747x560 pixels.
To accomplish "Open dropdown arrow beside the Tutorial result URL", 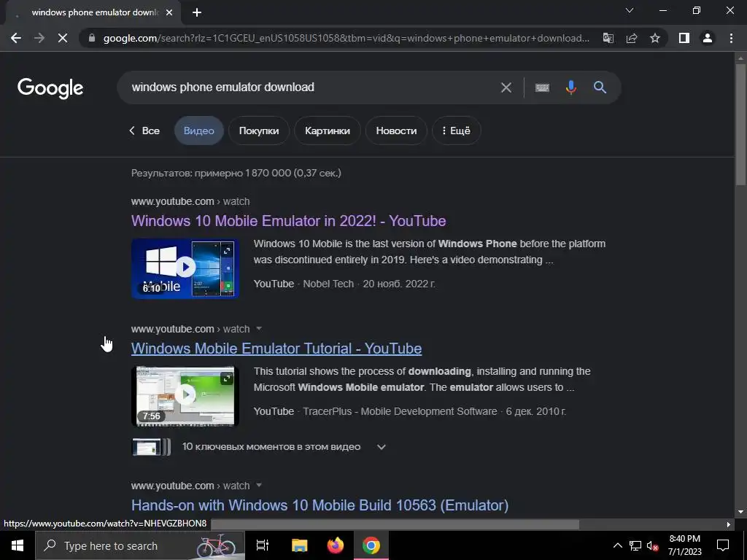I will (259, 329).
